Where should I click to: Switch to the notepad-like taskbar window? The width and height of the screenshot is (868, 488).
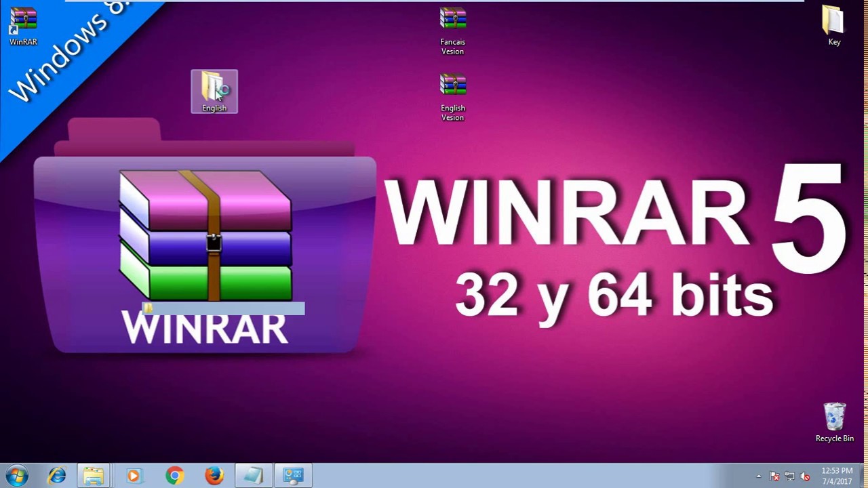(254, 476)
